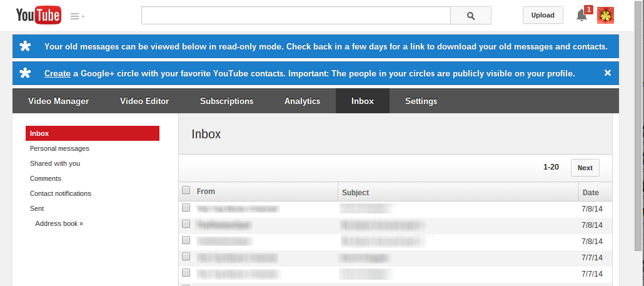
Task: Click the search text field
Action: pyautogui.click(x=295, y=16)
